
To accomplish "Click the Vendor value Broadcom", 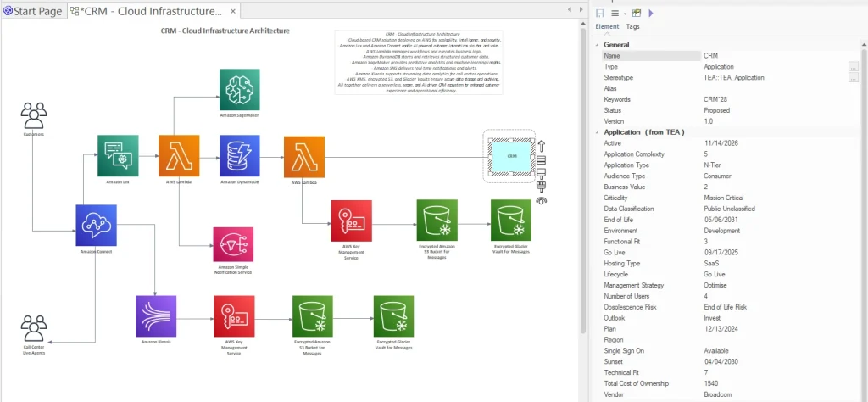I will pos(717,395).
